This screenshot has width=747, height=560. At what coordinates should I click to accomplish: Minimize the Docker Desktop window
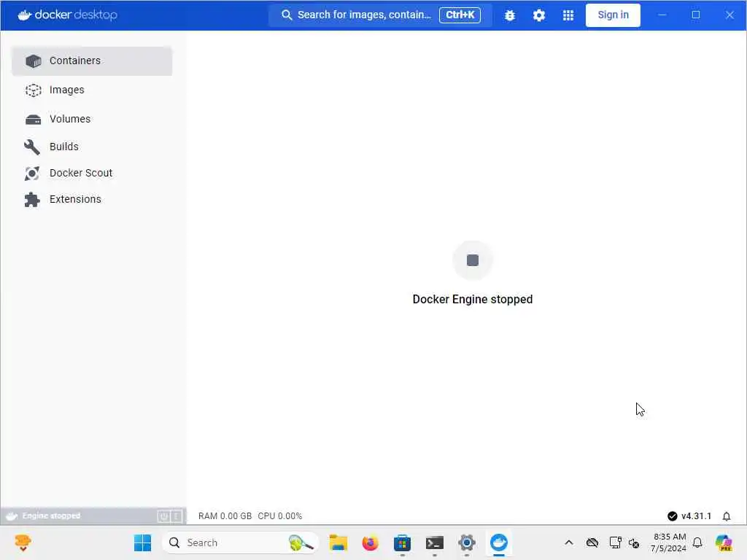pos(662,15)
